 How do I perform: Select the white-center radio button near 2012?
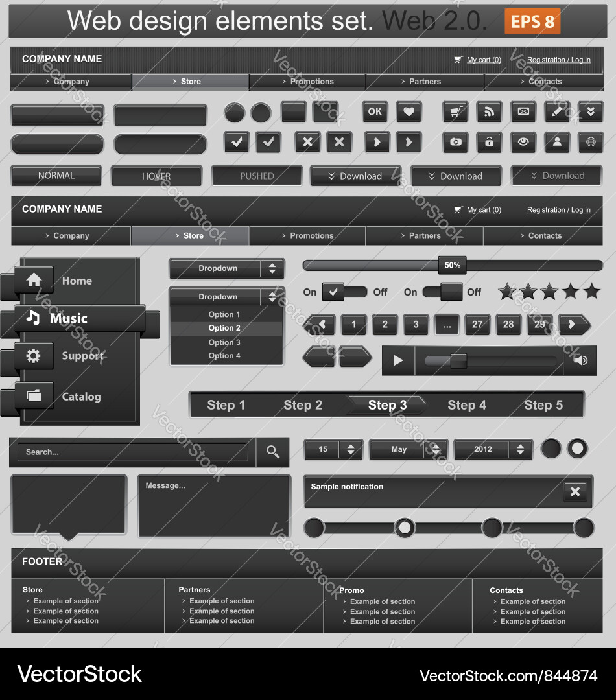tap(577, 449)
